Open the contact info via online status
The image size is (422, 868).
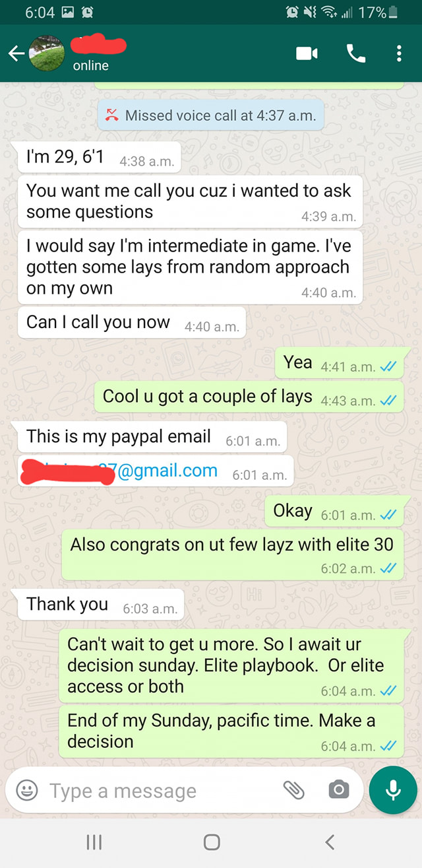pyautogui.click(x=91, y=65)
